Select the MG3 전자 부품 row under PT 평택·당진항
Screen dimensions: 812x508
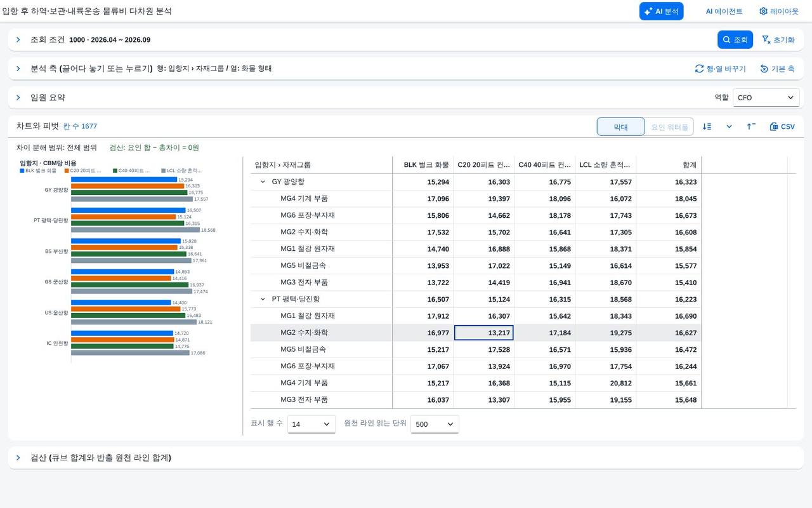[x=476, y=400]
